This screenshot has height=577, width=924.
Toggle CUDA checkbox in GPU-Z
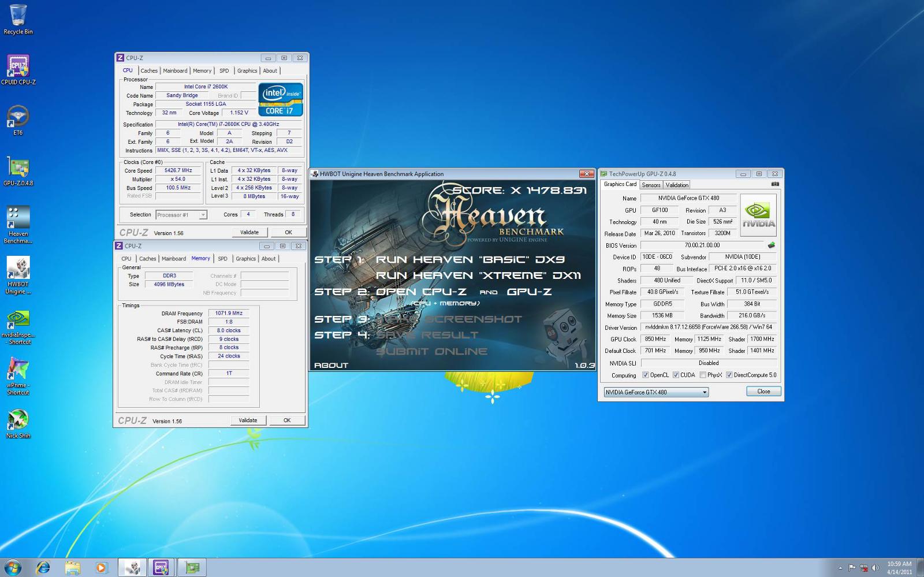point(676,375)
